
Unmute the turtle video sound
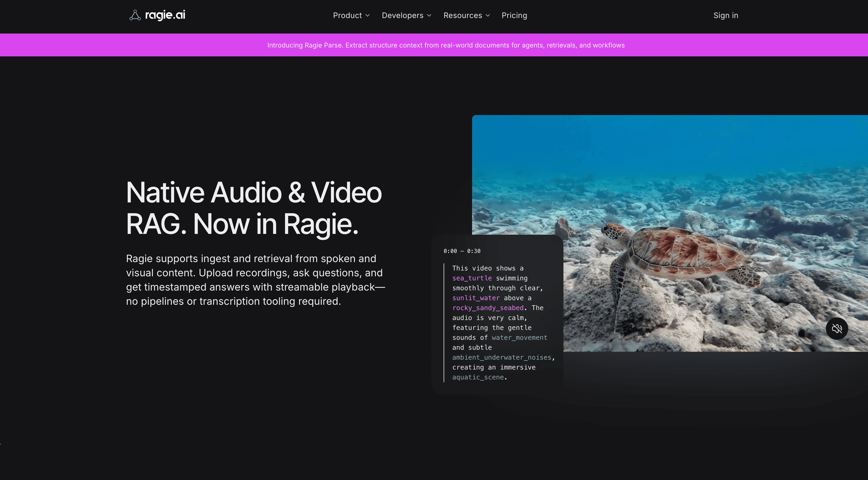coord(837,328)
